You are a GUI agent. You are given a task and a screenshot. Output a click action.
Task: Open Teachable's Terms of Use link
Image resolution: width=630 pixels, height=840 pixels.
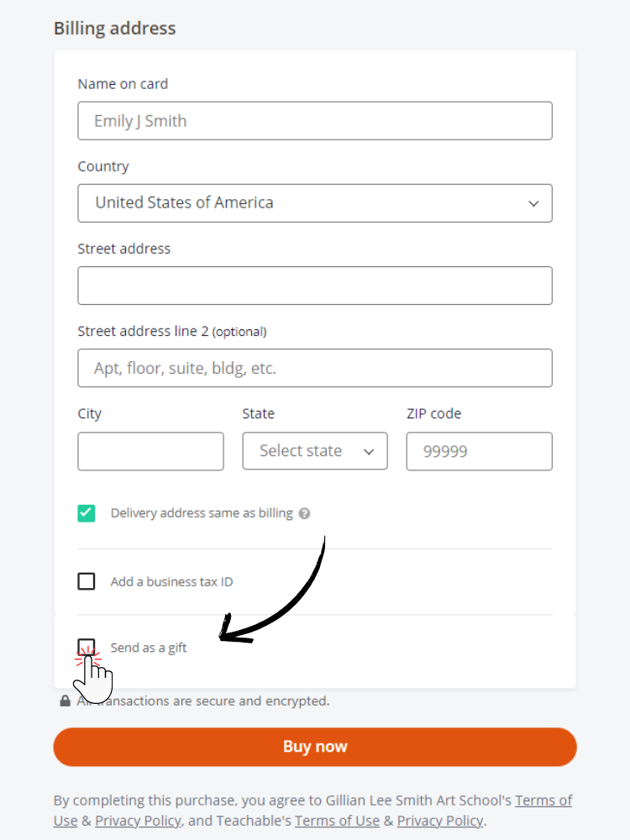coord(337,821)
